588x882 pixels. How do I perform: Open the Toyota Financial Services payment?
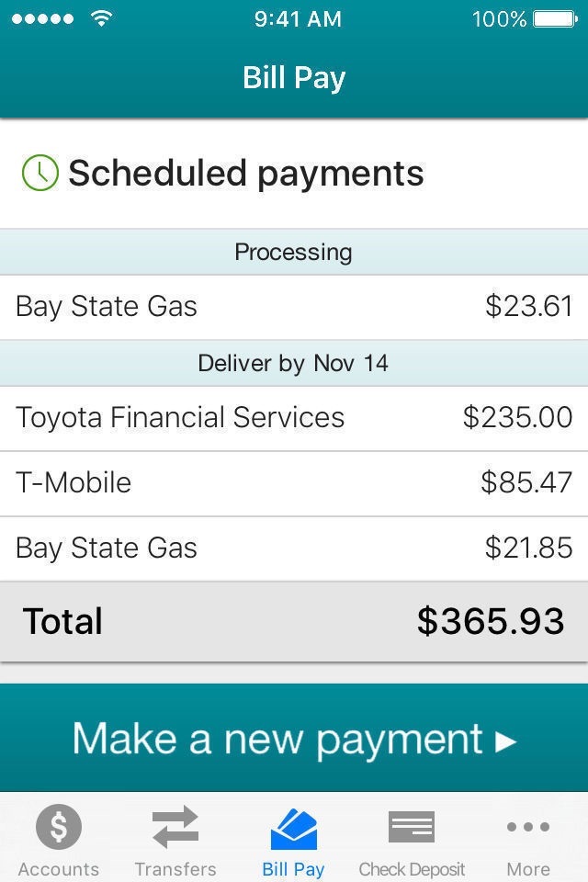pyautogui.click(x=294, y=418)
